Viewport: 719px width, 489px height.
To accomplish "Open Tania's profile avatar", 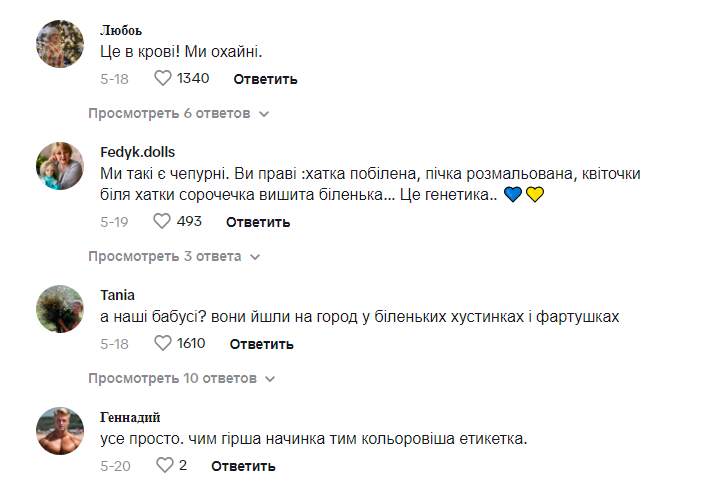I will point(60,309).
